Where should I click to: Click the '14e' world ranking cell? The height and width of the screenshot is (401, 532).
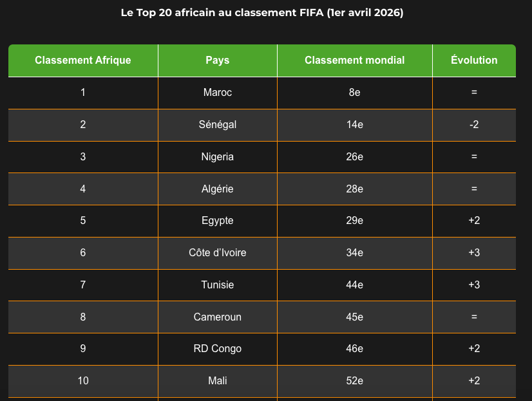pyautogui.click(x=355, y=125)
